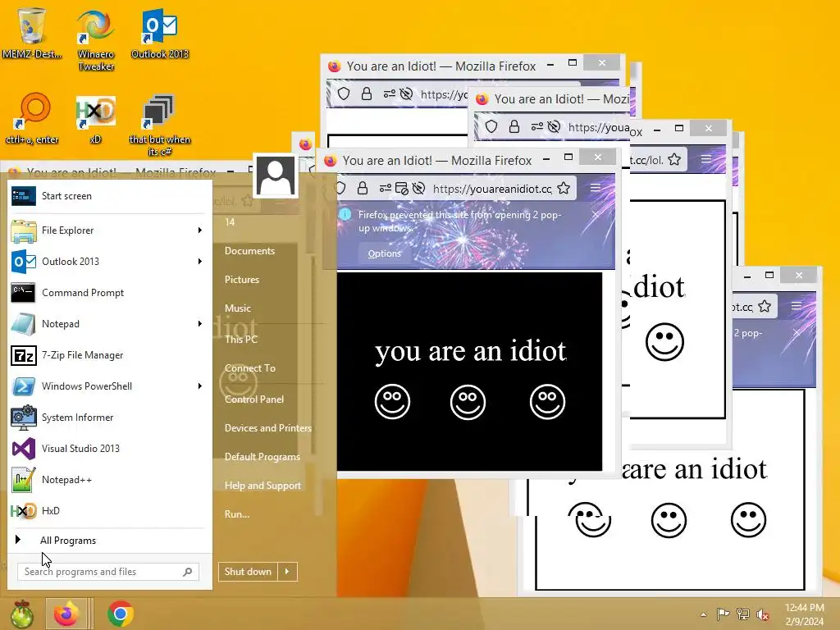Screen dimensions: 840x630
Task: Click the user account picture in Start menu
Action: point(276,176)
